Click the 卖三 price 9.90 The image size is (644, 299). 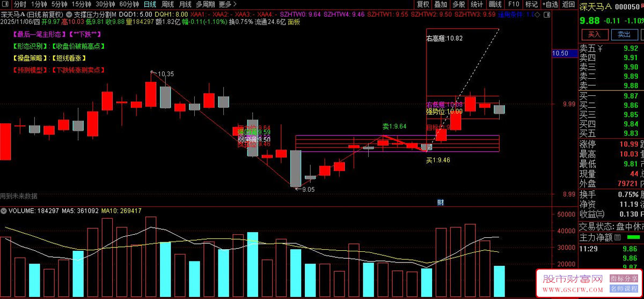[631, 67]
